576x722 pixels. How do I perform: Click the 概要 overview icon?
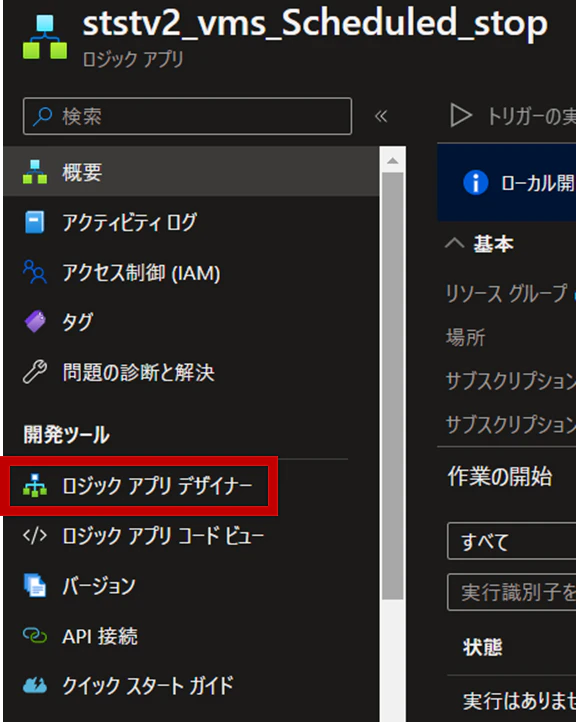(35, 172)
